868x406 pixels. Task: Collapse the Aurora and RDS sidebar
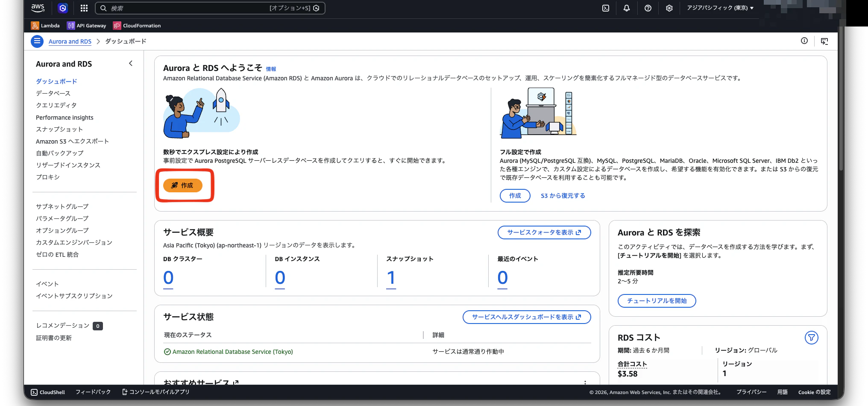coord(131,64)
